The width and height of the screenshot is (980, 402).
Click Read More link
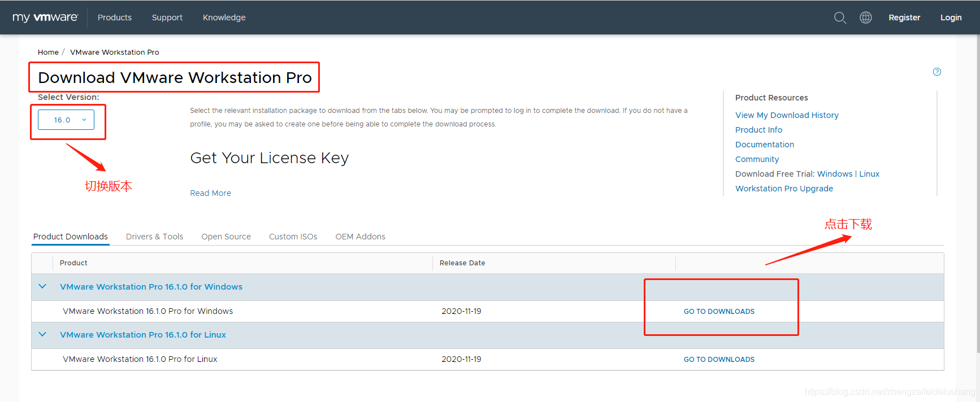pos(211,193)
